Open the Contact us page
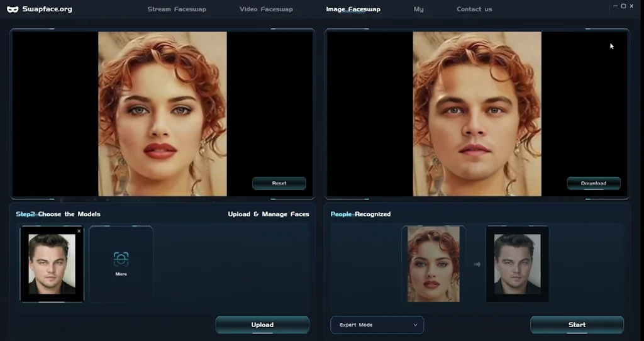The width and height of the screenshot is (644, 341). [474, 9]
